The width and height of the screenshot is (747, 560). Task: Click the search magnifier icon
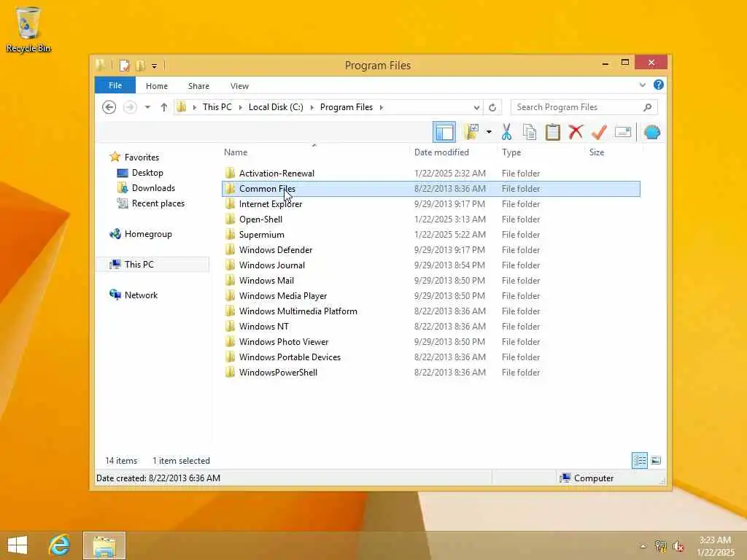click(648, 107)
